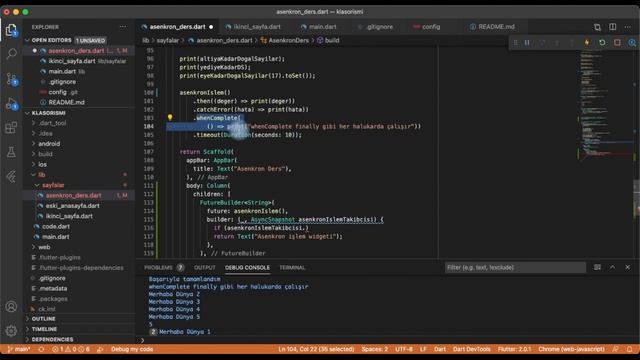640x360 pixels.
Task: Open code.dart in the file tree
Action: [56, 227]
